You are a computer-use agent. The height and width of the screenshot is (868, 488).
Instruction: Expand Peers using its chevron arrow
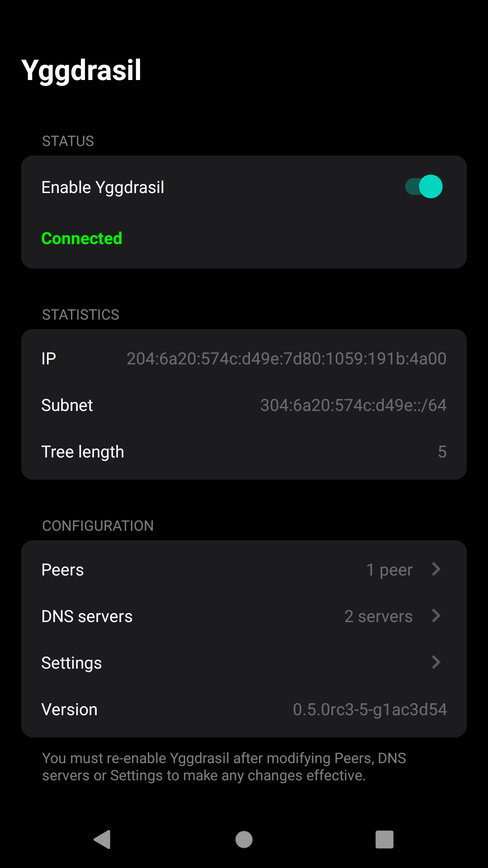click(x=436, y=569)
